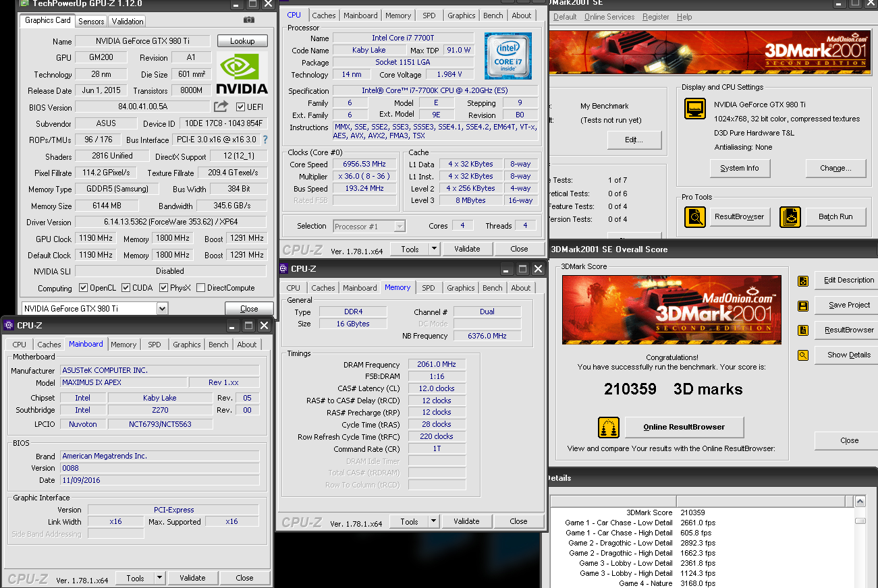Click the Details list scrollbar up arrow
The width and height of the screenshot is (878, 588).
(x=860, y=502)
